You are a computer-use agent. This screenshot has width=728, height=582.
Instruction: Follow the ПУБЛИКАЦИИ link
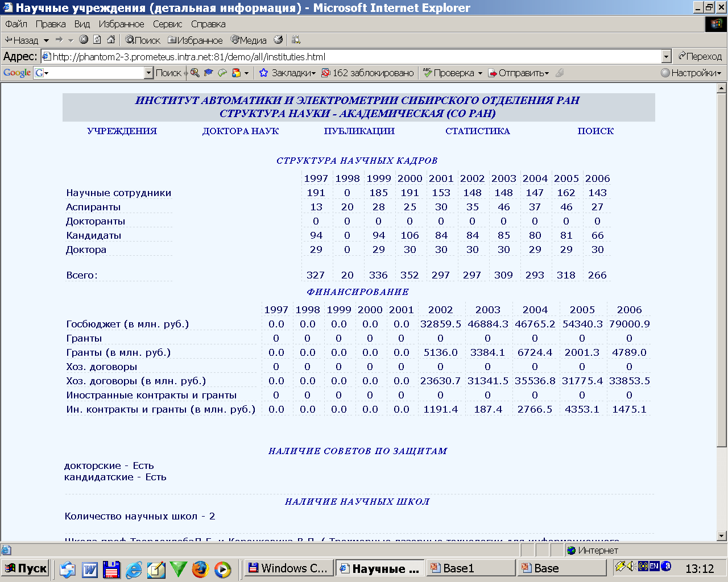(x=359, y=131)
